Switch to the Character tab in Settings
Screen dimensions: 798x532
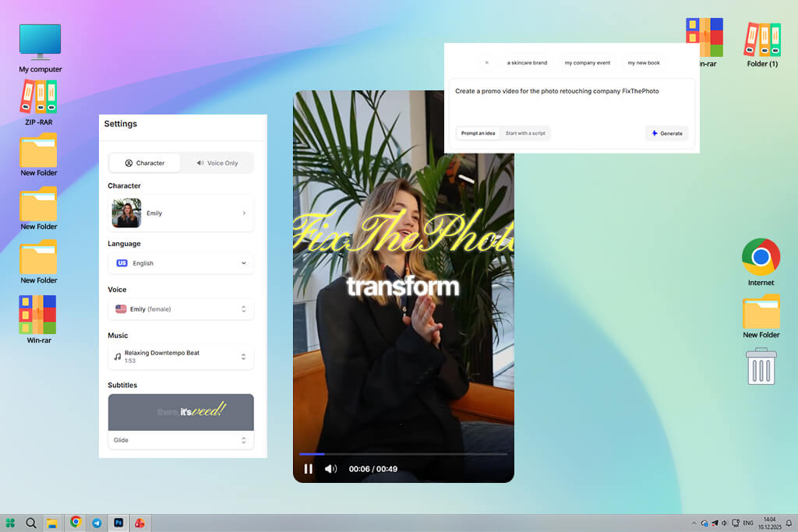[145, 164]
